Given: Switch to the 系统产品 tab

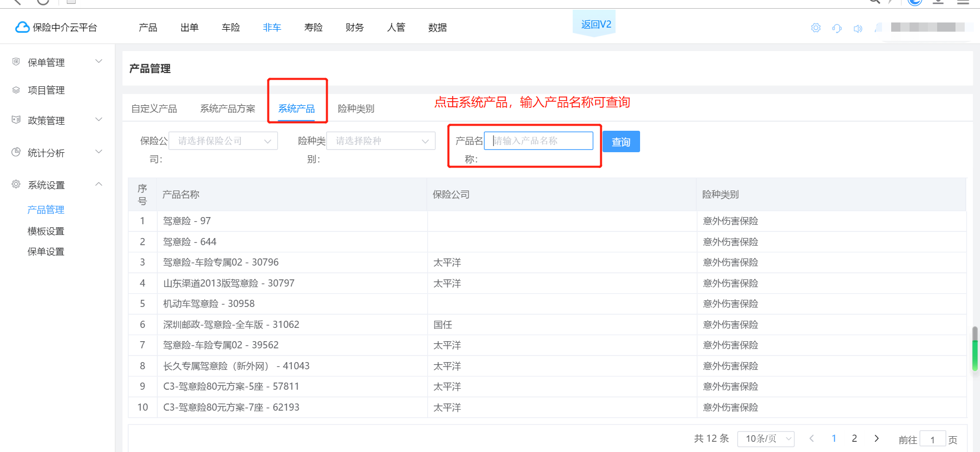Looking at the screenshot, I should [x=297, y=109].
